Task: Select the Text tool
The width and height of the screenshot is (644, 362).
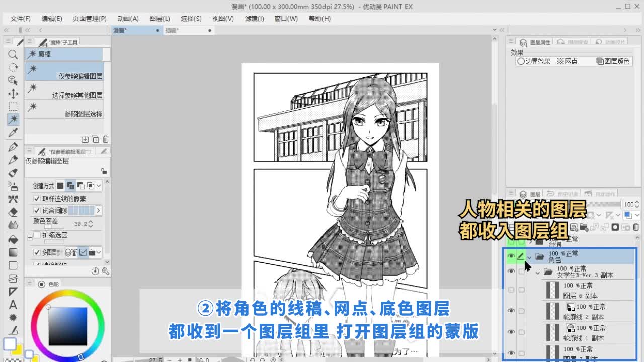Action: tap(13, 305)
